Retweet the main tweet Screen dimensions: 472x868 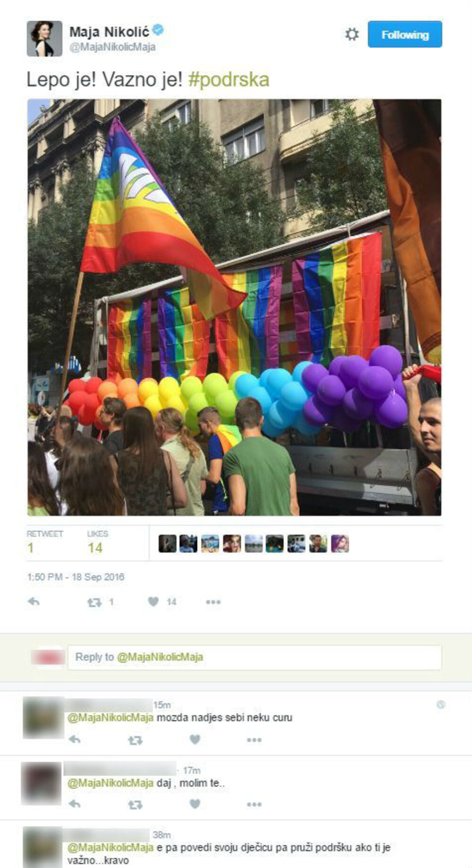tap(95, 602)
